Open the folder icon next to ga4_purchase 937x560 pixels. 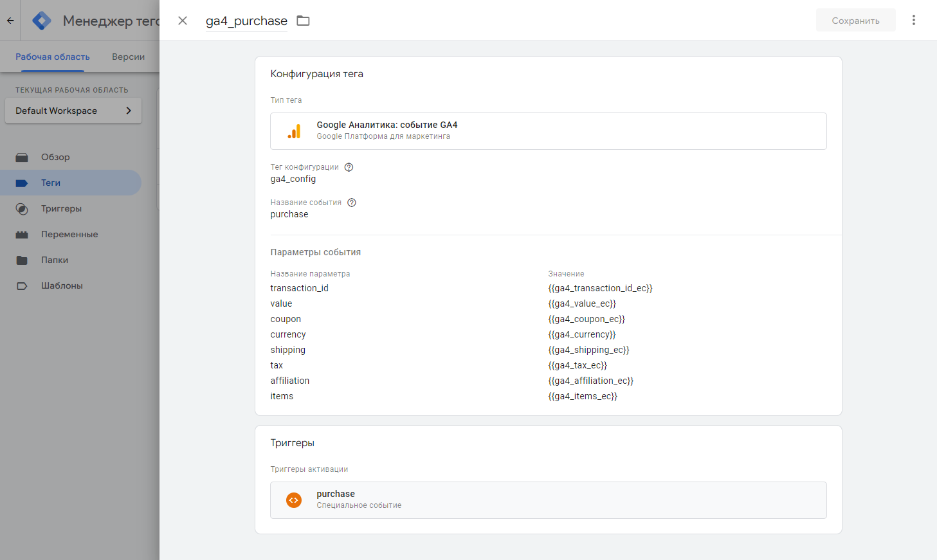303,21
